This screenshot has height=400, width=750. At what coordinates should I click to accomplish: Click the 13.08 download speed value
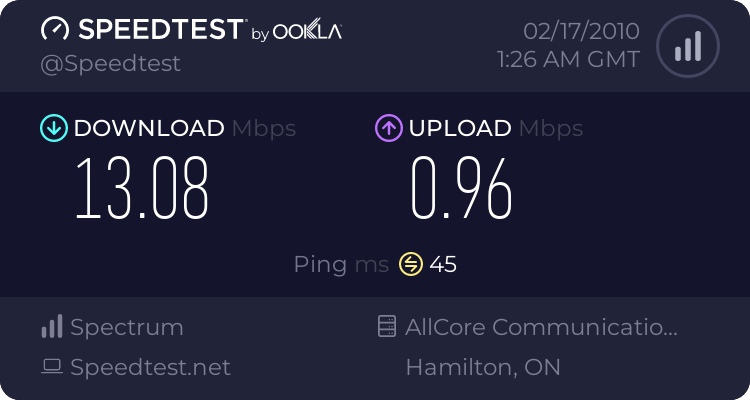coord(143,188)
